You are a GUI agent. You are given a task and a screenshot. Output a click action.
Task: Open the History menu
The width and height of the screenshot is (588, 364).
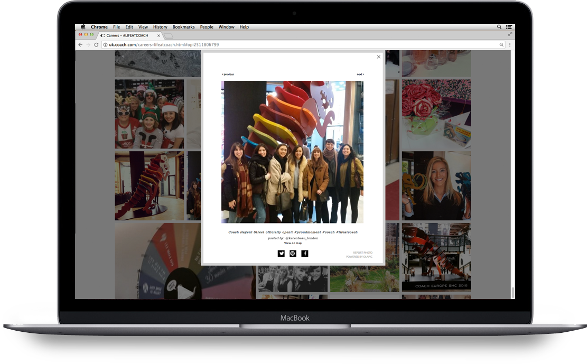[160, 27]
